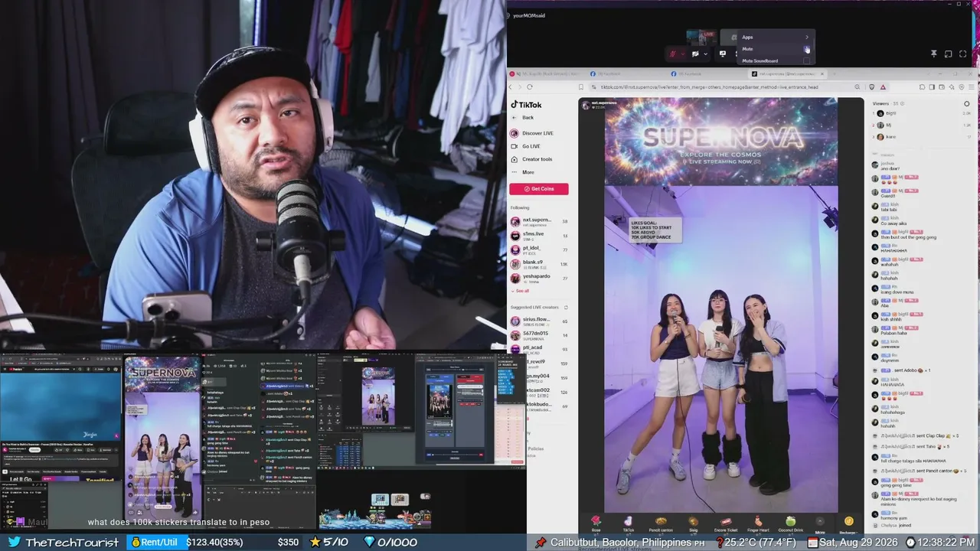Open blank.s9 in Following list
Image resolution: width=980 pixels, height=551 pixels.
(x=539, y=264)
